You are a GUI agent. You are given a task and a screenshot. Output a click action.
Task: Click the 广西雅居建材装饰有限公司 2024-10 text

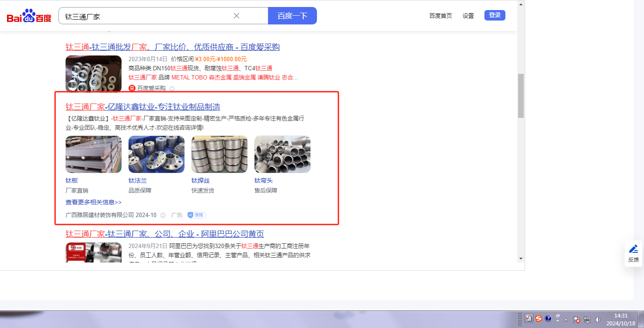[x=111, y=215]
